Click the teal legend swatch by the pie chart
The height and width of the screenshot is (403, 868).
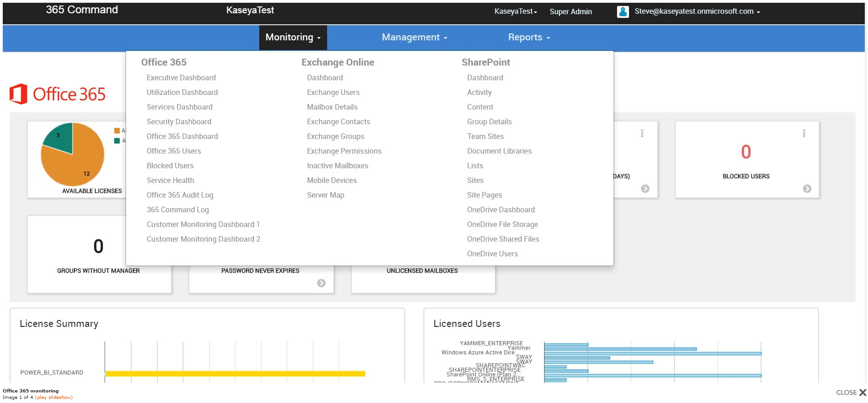coord(117,141)
